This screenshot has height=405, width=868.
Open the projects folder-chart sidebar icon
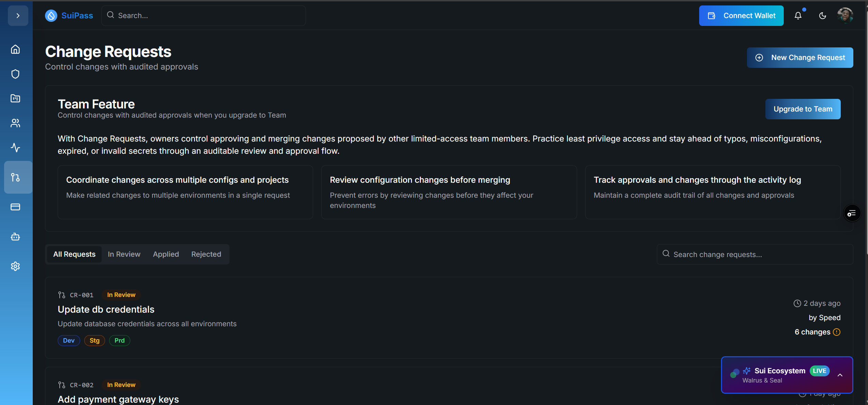click(15, 99)
